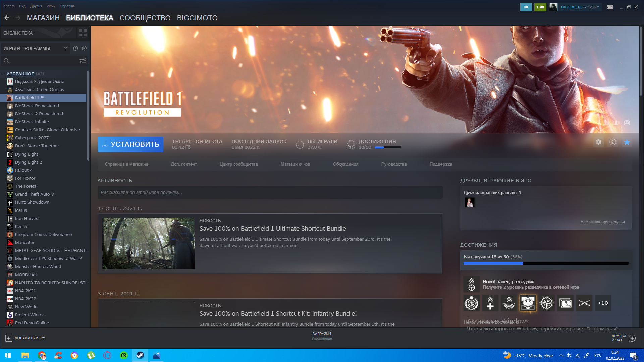Open Поддержка link

[441, 164]
